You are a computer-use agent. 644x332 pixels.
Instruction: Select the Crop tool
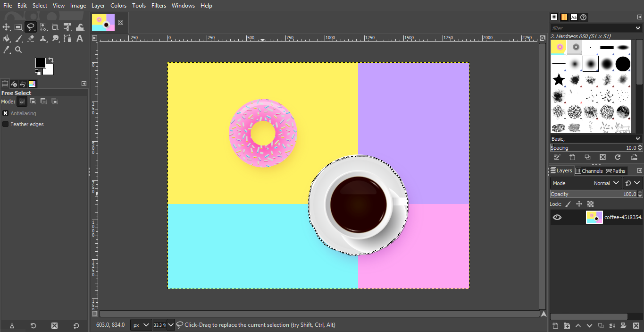[55, 27]
